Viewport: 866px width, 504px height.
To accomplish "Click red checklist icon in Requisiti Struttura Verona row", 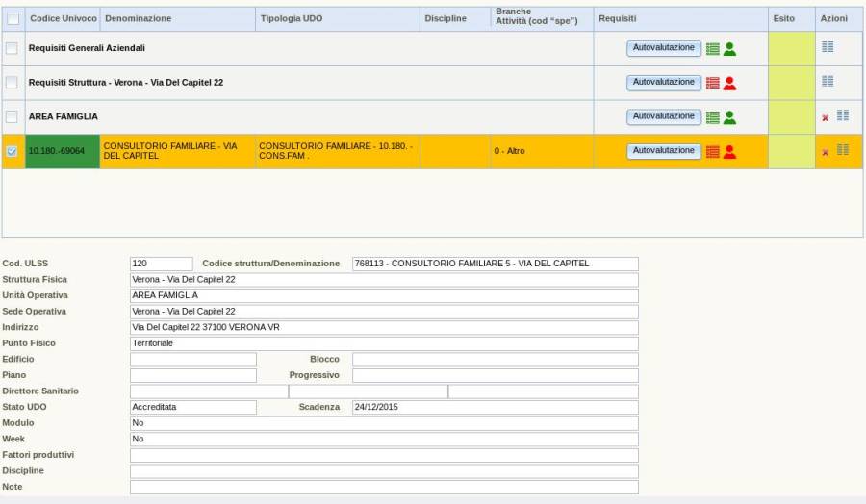I will [x=713, y=83].
